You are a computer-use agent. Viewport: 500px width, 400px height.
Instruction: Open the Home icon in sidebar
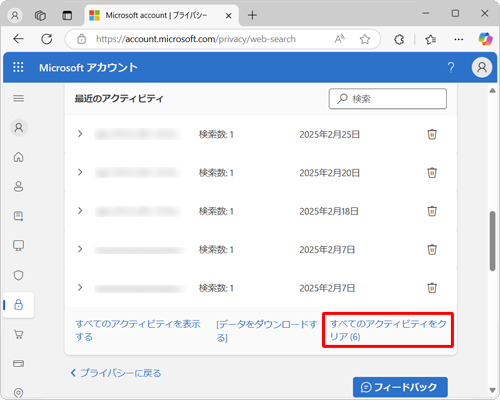[18, 157]
